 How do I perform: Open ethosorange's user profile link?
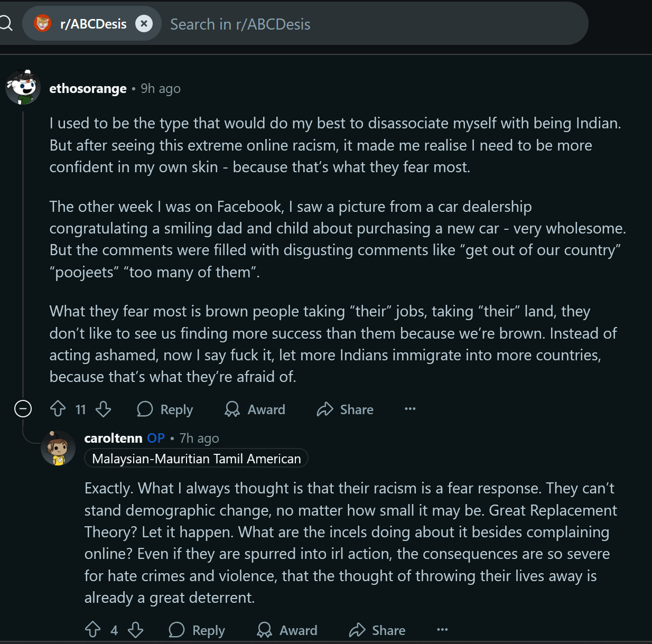pos(88,89)
